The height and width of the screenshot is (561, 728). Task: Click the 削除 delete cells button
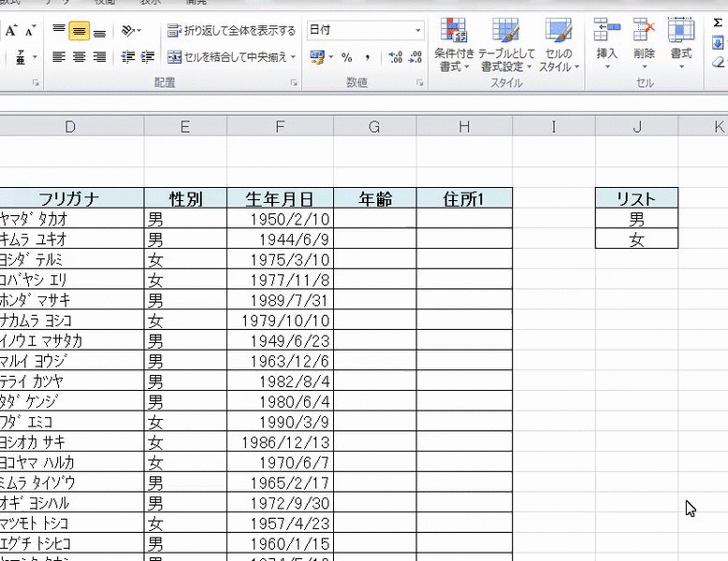[644, 45]
